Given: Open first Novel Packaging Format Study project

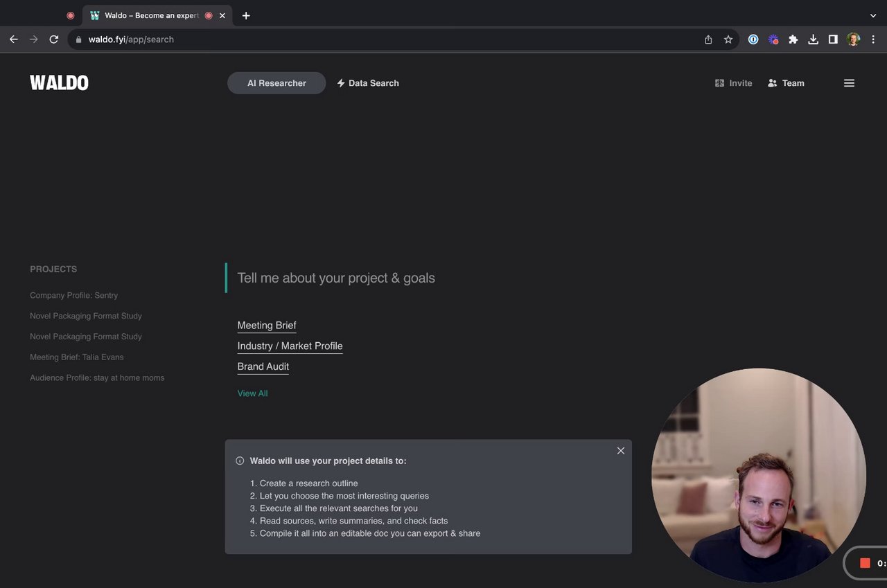Looking at the screenshot, I should tap(86, 316).
